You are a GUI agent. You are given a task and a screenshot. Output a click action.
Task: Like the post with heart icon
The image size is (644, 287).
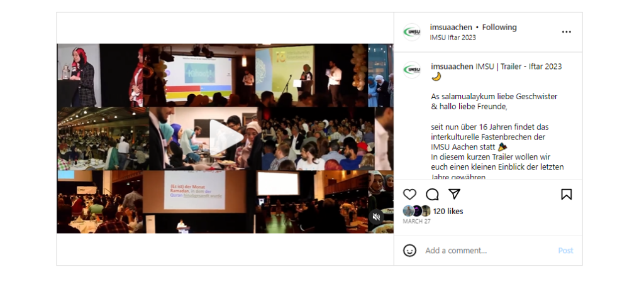409,194
